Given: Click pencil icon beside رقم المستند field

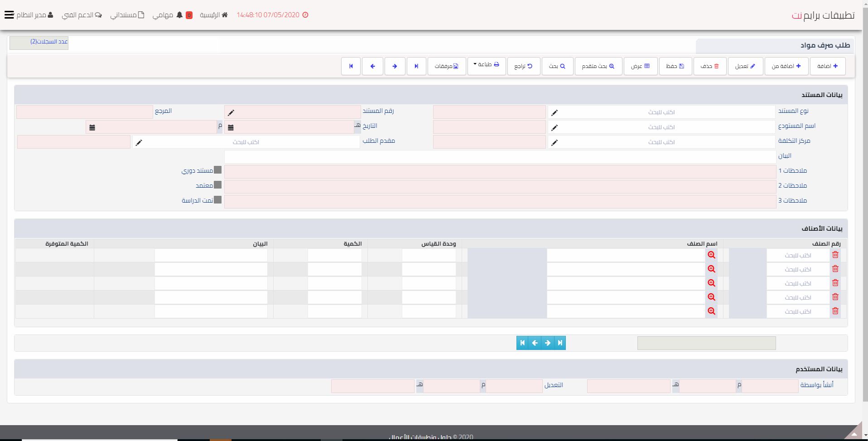Looking at the screenshot, I should pos(231,112).
